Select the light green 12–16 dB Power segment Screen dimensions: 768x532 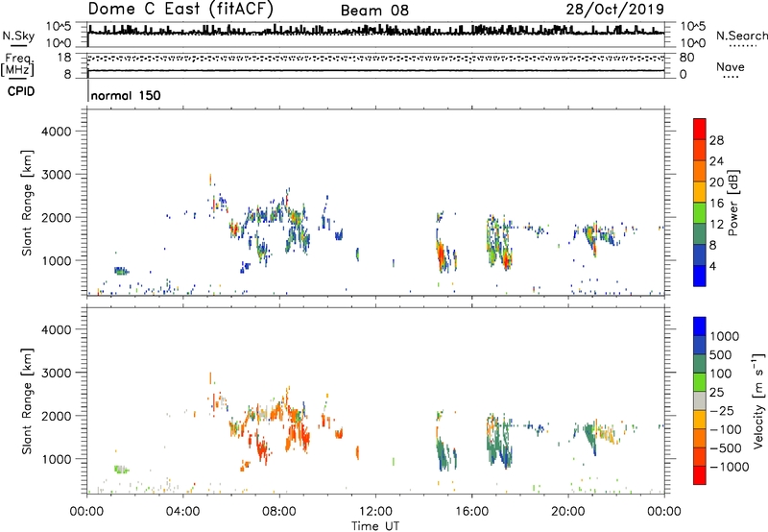click(700, 213)
